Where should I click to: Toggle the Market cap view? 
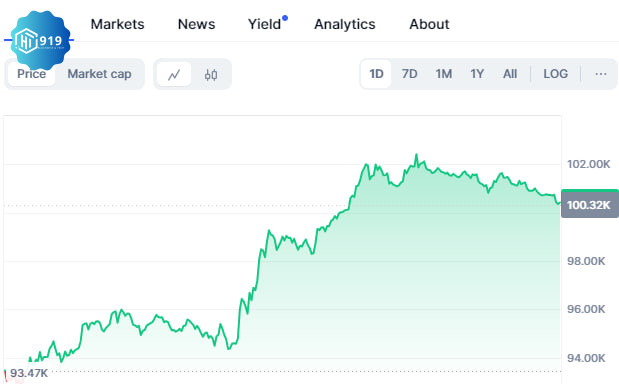(99, 74)
